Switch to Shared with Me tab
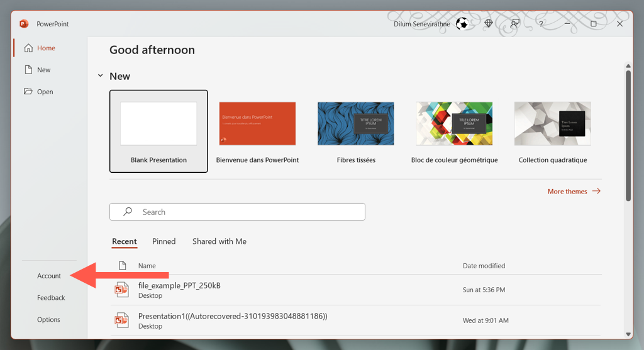 tap(219, 241)
